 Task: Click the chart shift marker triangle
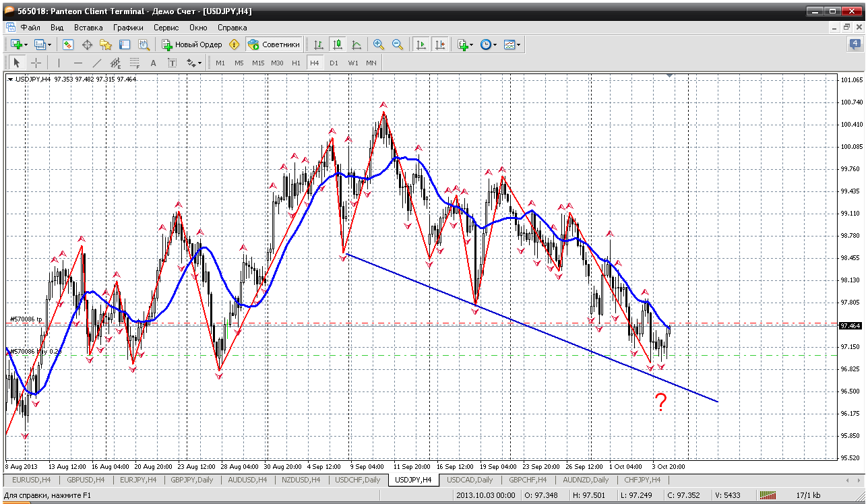point(669,75)
